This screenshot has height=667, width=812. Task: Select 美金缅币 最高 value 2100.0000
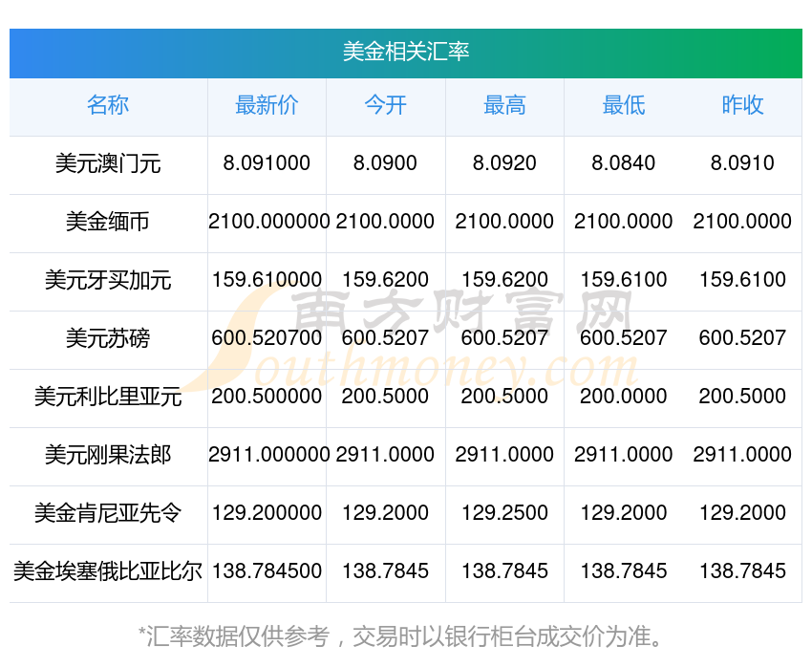[504, 222]
